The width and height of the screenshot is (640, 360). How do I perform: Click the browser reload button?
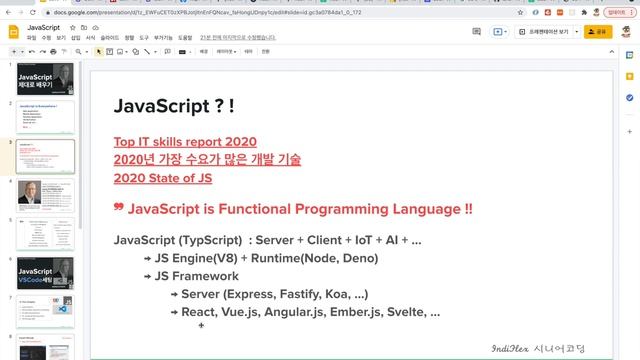pos(33,13)
